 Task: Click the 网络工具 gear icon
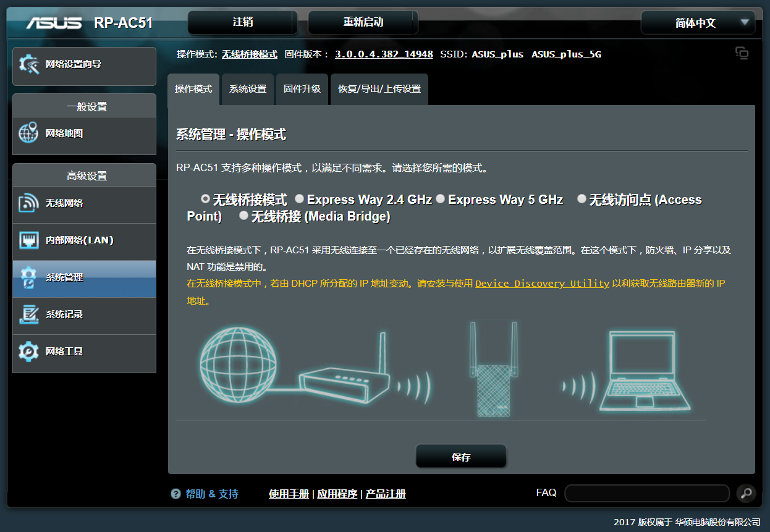(x=28, y=352)
